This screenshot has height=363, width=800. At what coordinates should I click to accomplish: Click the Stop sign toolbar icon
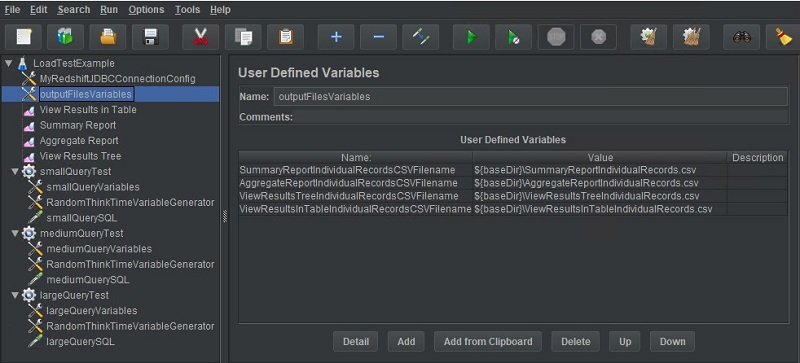pyautogui.click(x=556, y=37)
